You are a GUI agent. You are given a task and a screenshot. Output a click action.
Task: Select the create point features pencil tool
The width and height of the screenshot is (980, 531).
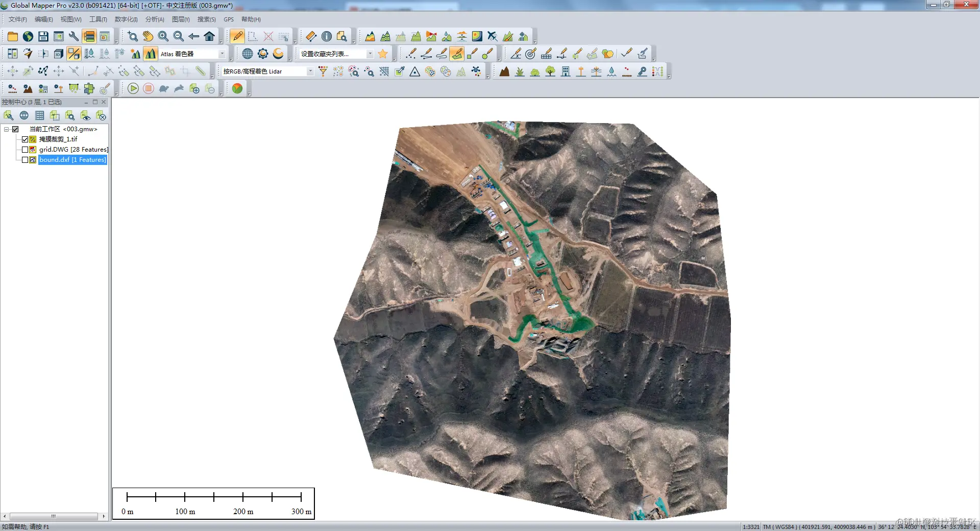(x=411, y=54)
